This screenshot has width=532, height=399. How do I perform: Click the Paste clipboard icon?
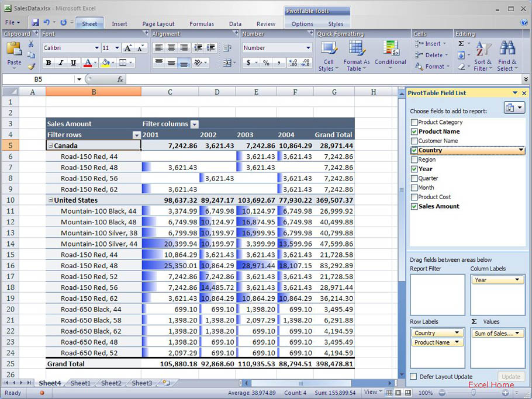pos(14,53)
